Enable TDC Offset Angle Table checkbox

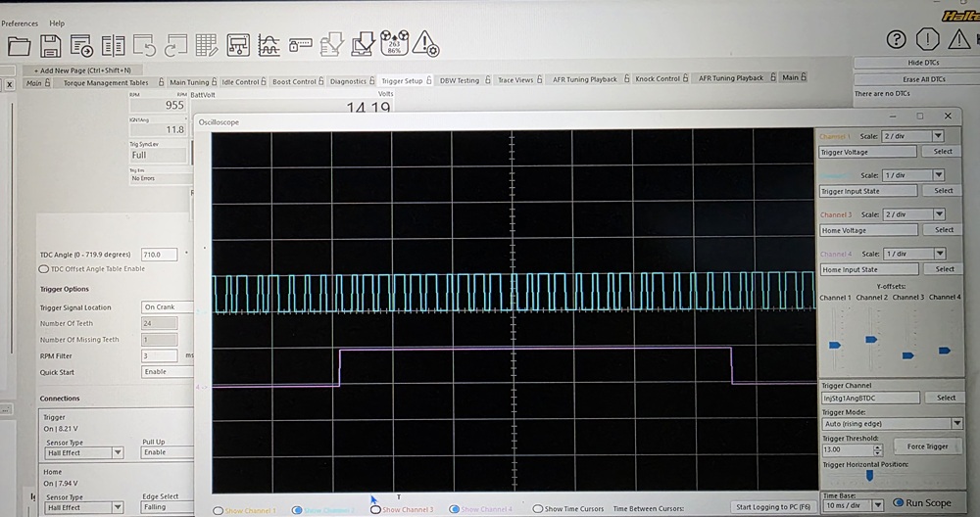click(44, 269)
